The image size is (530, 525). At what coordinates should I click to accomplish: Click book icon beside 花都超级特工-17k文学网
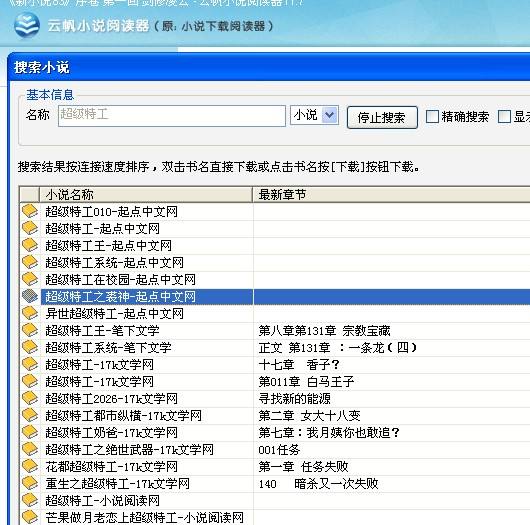tap(30, 466)
